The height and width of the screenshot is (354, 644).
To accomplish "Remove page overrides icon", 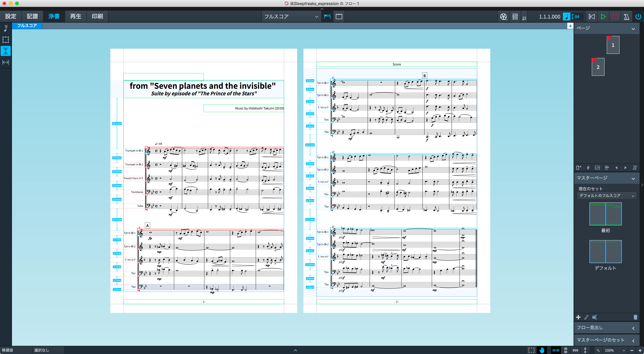I will 635,168.
